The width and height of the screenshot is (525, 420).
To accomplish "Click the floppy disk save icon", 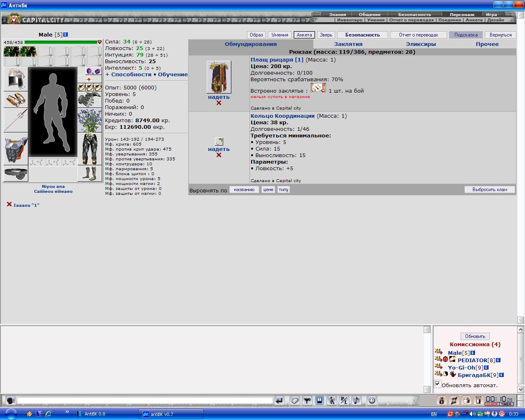I will pyautogui.click(x=320, y=401).
